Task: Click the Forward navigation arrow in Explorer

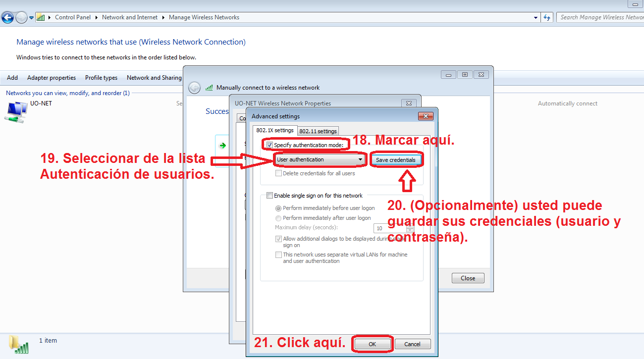Action: point(21,18)
